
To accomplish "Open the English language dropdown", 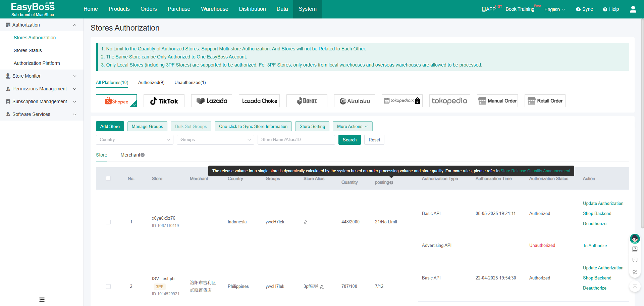I will click(x=555, y=9).
